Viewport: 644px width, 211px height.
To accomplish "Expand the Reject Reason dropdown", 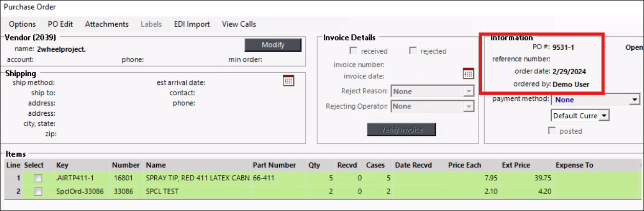I will [468, 92].
